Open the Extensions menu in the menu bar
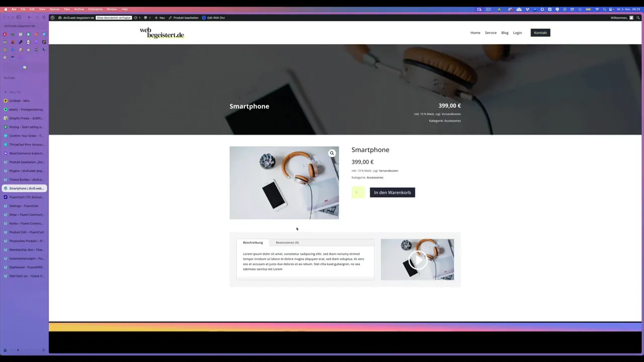Viewport: 644px width, 362px height. pyautogui.click(x=96, y=9)
